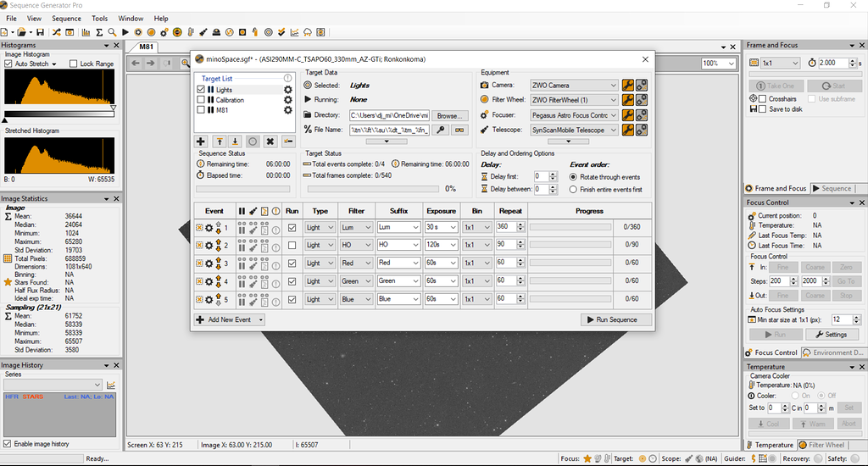
Task: Open the Camera selection dropdown
Action: (x=574, y=86)
